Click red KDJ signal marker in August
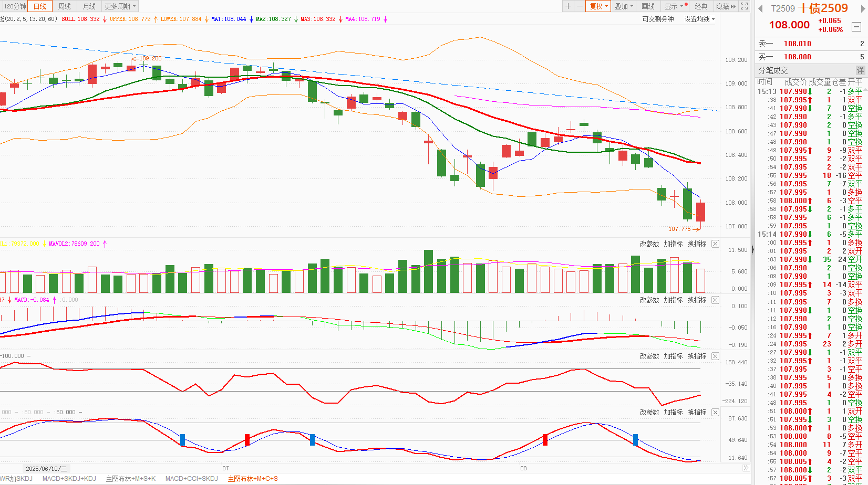868x485 pixels. coord(545,439)
